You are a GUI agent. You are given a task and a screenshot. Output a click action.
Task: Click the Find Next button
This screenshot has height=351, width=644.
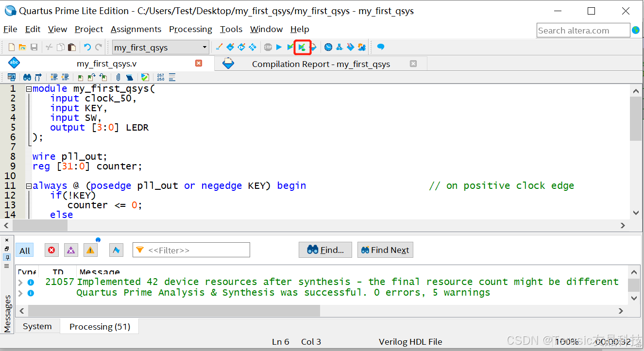(x=385, y=250)
